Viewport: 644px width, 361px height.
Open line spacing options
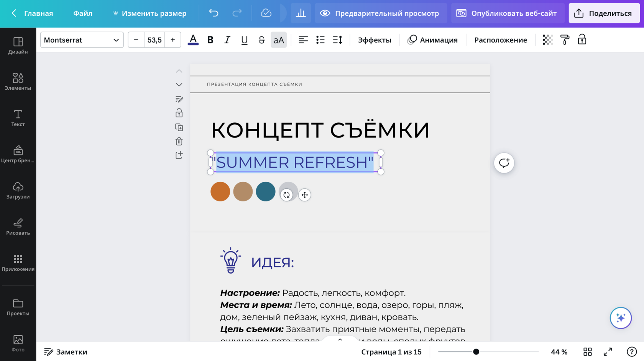[x=338, y=40]
